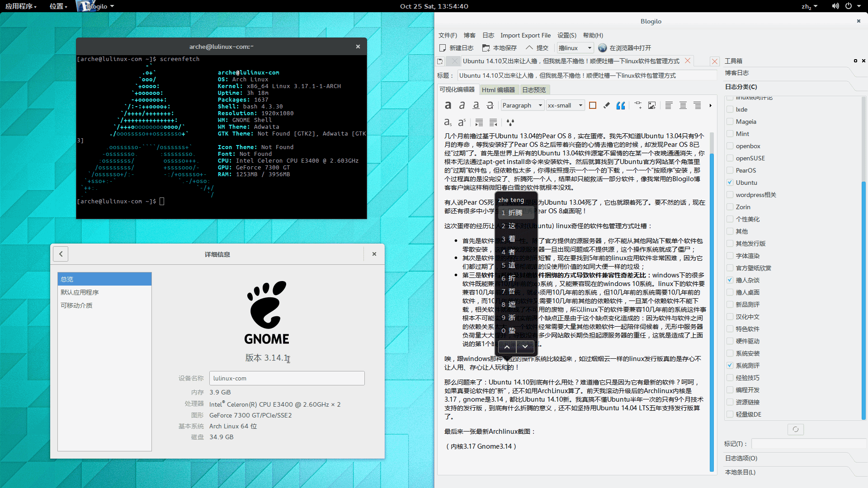Image resolution: width=868 pixels, height=488 pixels.
Task: Click 在浏览器中打开 globe button
Action: [x=625, y=48]
